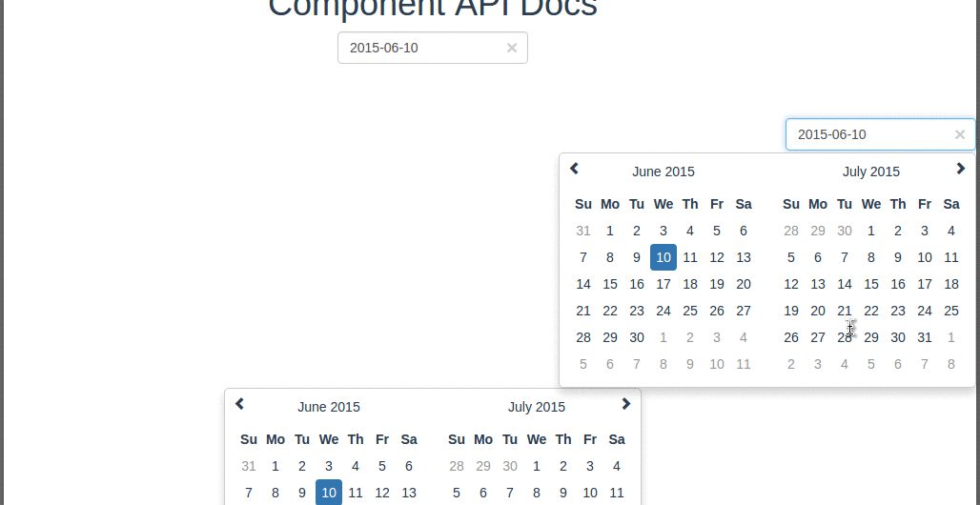The width and height of the screenshot is (980, 505).
Task: Select June 10 highlighted in lower calendar
Action: point(329,493)
